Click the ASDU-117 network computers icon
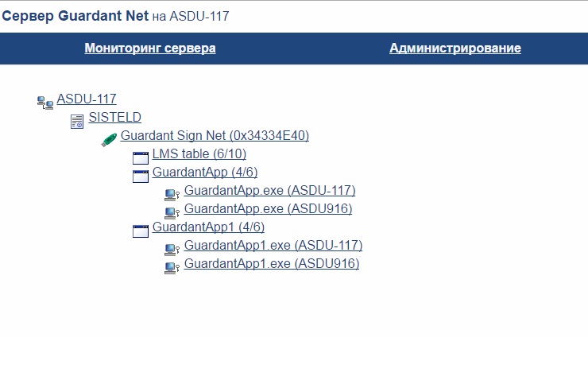Viewport: 588px width, 392px height. [x=44, y=101]
